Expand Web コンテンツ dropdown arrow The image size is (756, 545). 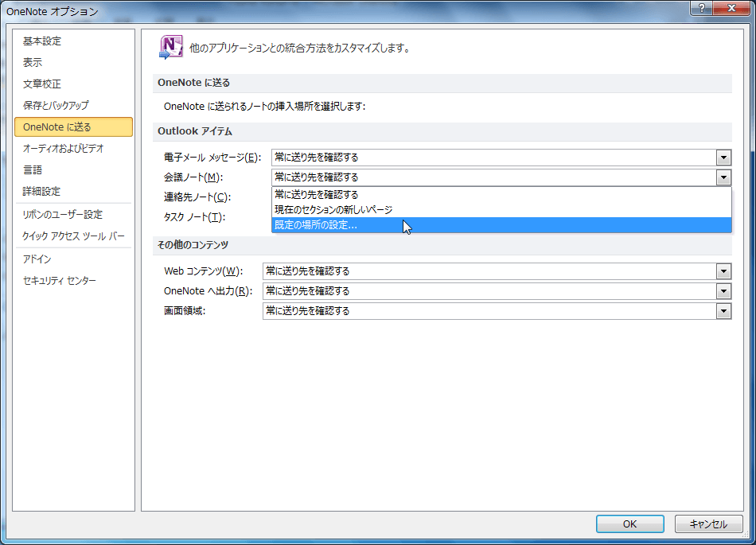click(x=723, y=271)
